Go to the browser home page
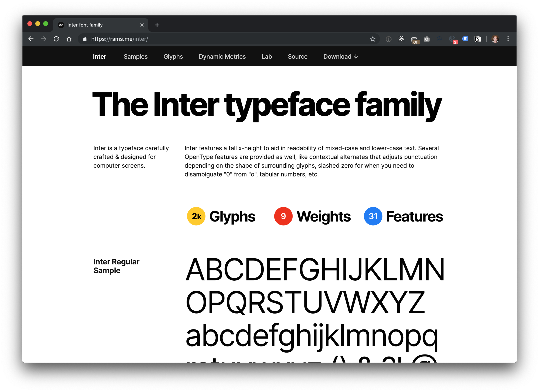Viewport: 539px width, 392px height. pos(69,39)
